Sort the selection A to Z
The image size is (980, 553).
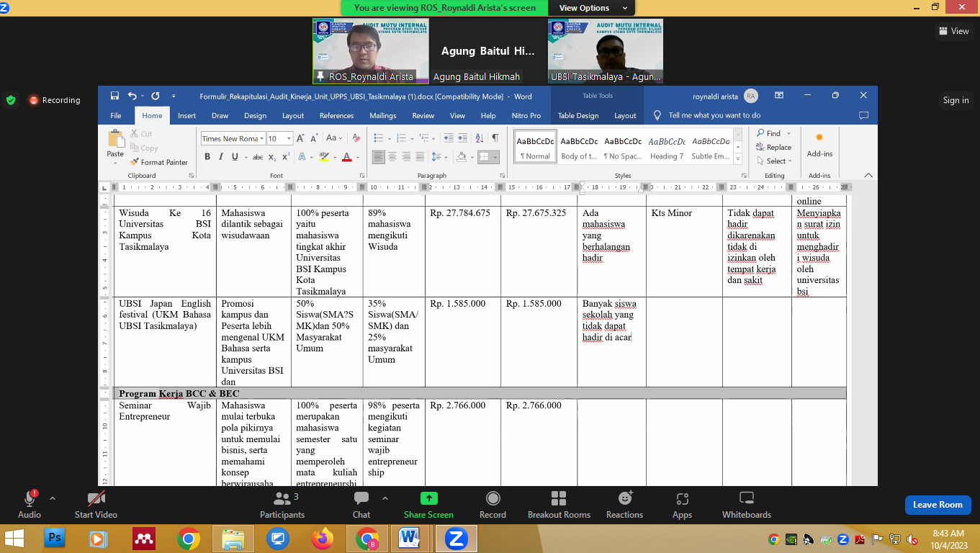tap(479, 138)
